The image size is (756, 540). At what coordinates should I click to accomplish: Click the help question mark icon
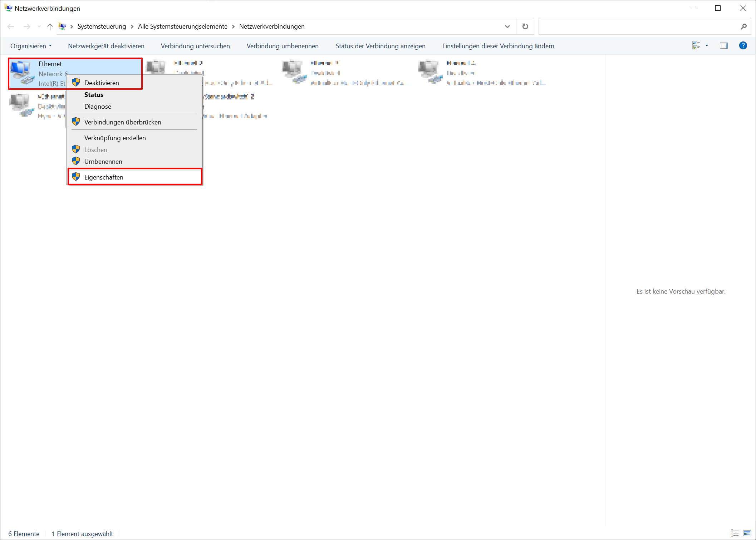tap(743, 46)
